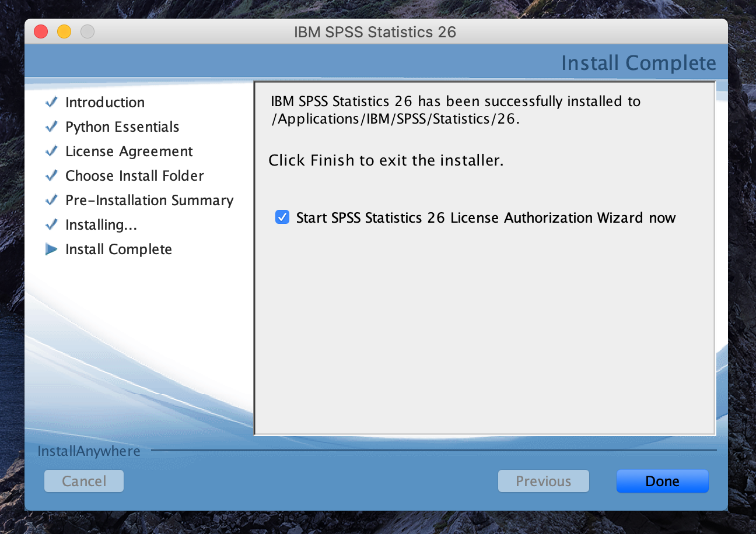Uncheck the Start License Authorization Wizard checkbox
The width and height of the screenshot is (756, 534).
282,217
